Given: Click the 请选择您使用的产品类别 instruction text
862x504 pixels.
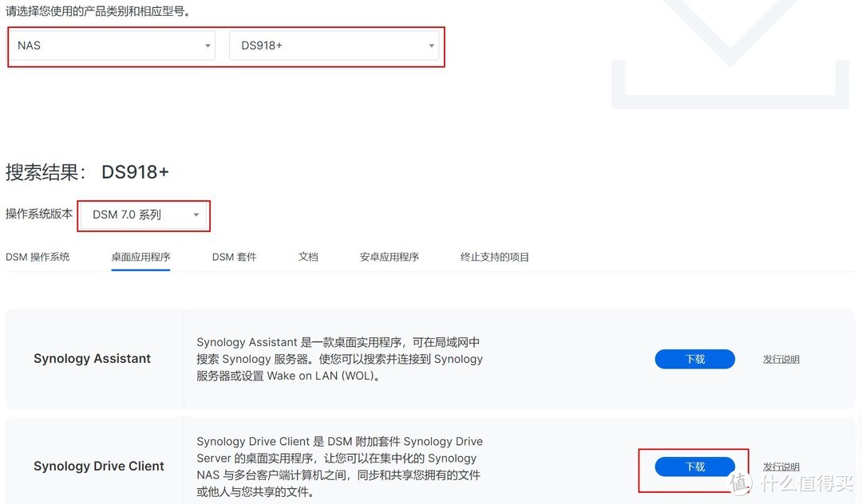Looking at the screenshot, I should [98, 11].
